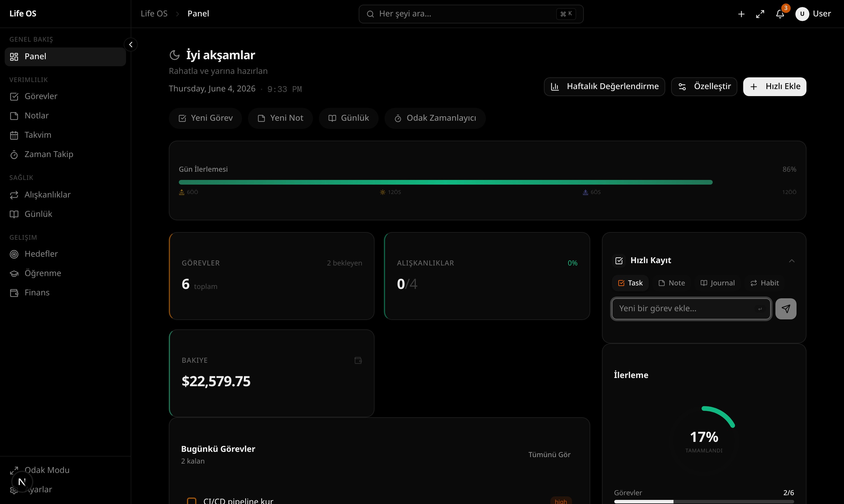This screenshot has height=504, width=844.
Task: Go to Notlar page
Action: pyautogui.click(x=65, y=116)
